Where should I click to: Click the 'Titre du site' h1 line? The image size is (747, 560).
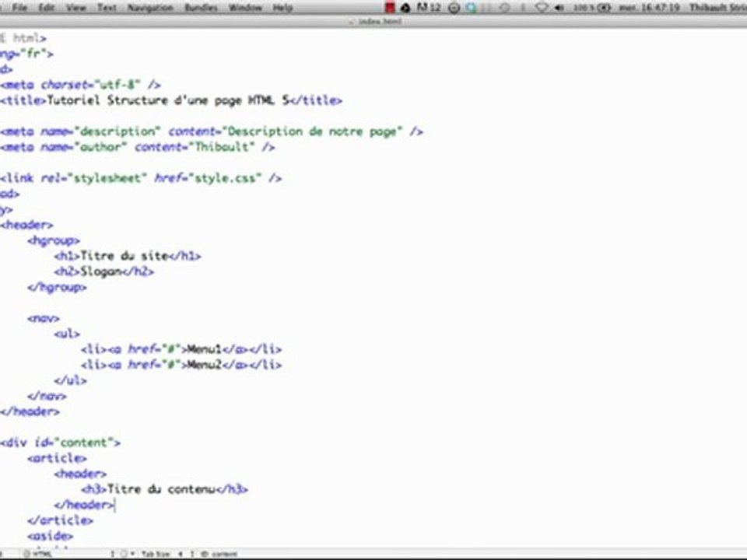pos(128,256)
